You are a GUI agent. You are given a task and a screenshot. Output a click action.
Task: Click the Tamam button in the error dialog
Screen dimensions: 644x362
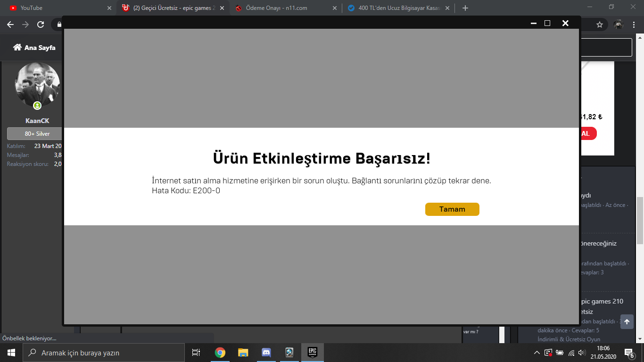tap(452, 209)
